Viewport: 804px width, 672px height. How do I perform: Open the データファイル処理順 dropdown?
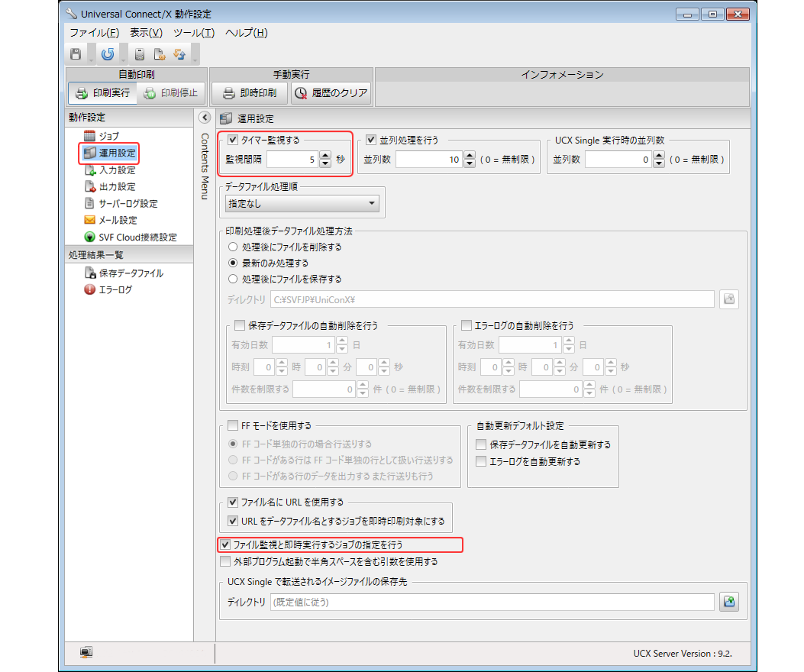(302, 203)
